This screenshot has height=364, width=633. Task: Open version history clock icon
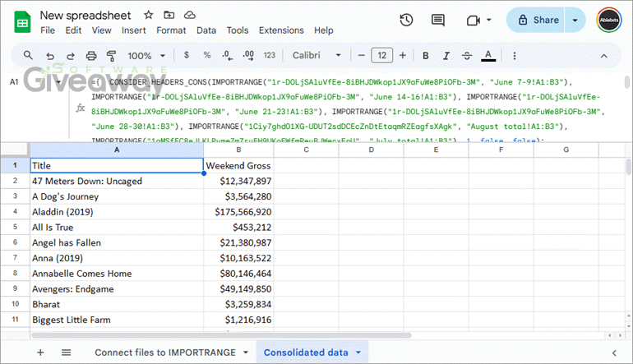point(406,21)
